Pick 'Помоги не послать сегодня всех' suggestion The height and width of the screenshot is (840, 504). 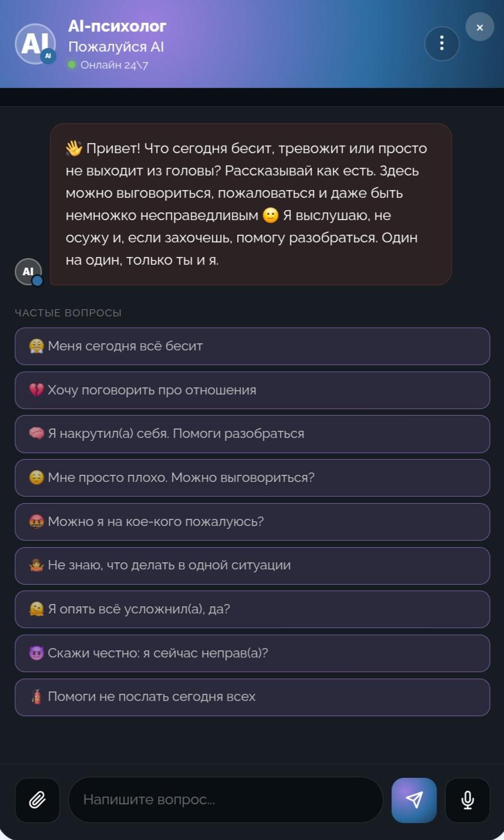[252, 697]
